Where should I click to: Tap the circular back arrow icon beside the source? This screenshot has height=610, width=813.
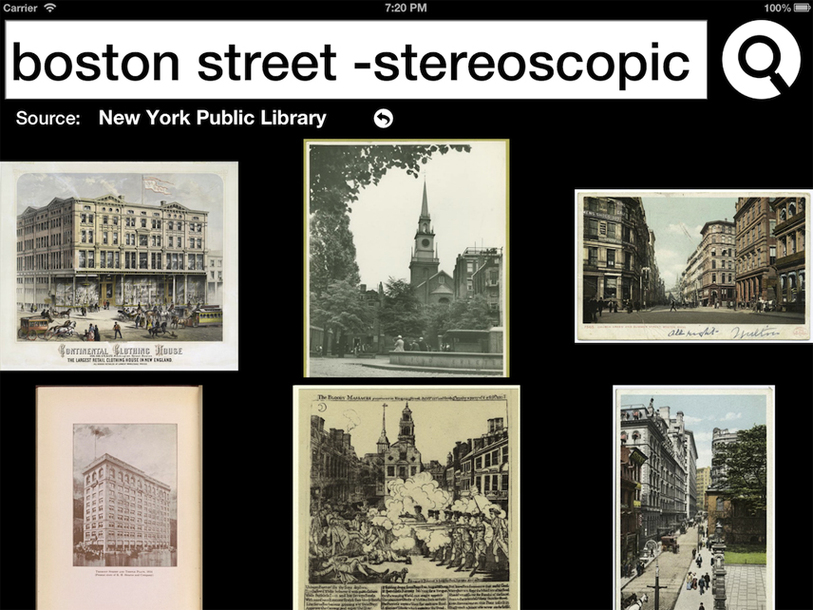383,118
